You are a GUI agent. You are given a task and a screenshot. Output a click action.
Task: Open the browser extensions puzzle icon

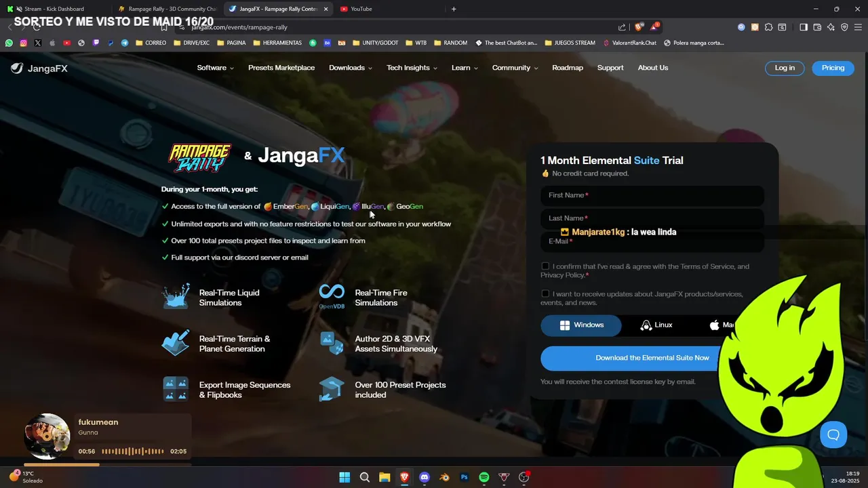[768, 27]
